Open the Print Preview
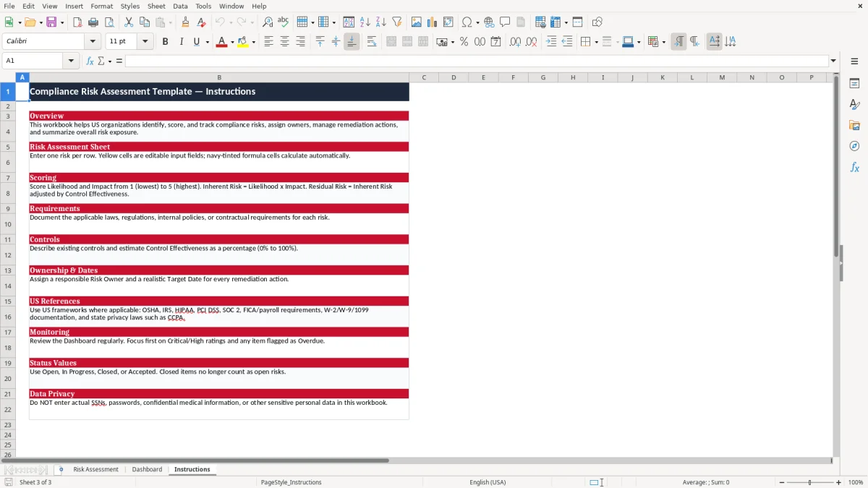 click(109, 22)
